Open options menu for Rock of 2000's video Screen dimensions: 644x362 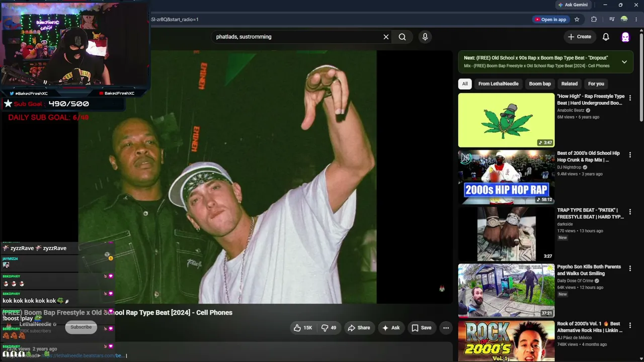coord(630,325)
